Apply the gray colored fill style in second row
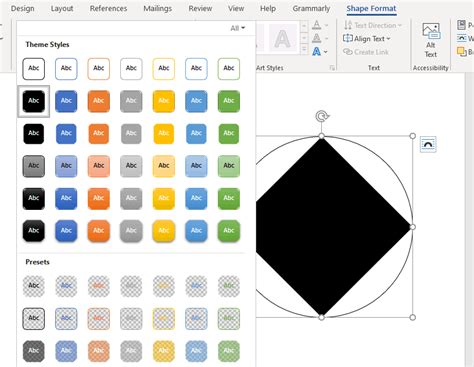This screenshot has height=367, width=474. tap(131, 101)
